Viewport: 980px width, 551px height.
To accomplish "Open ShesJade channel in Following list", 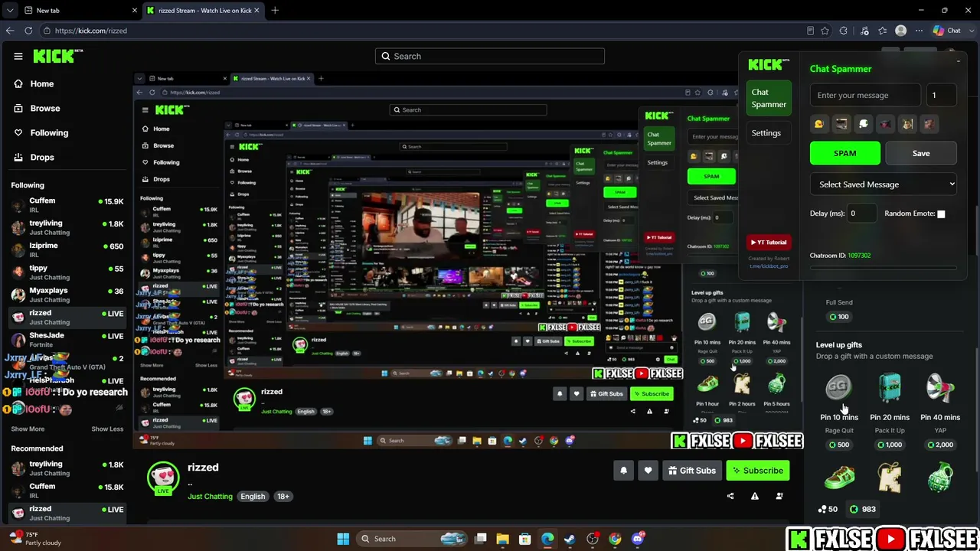I will [67, 340].
